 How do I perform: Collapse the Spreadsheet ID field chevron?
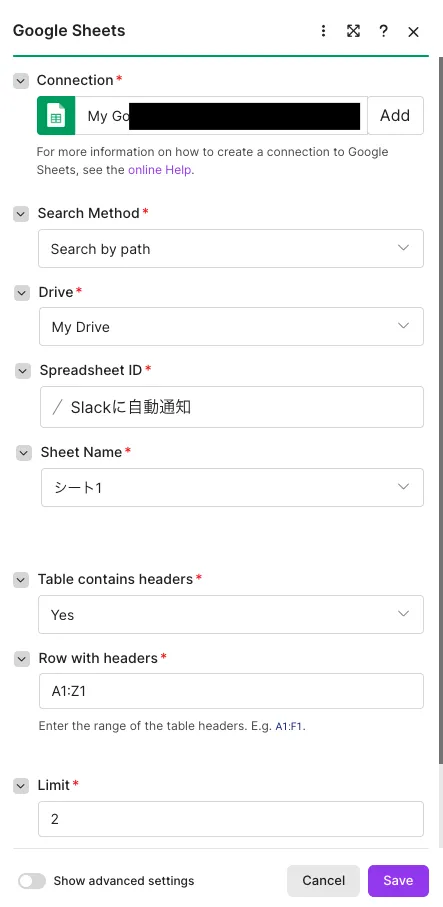23,371
